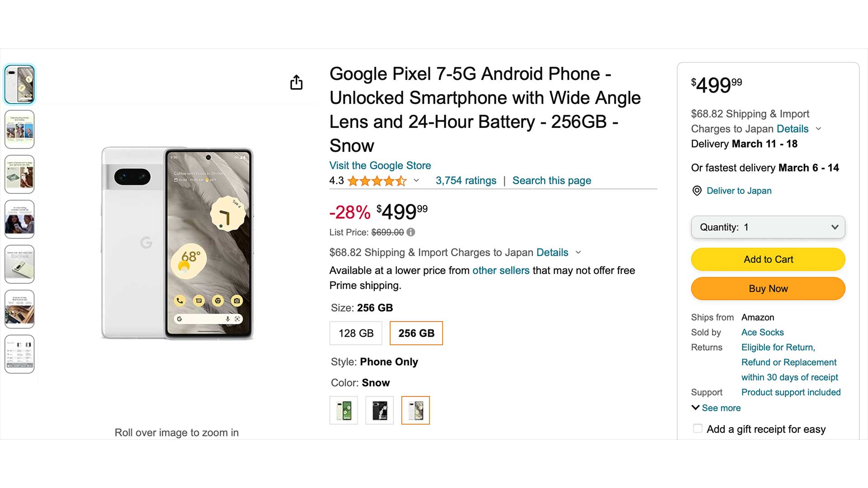
Task: Open the star rating breakdown chevron
Action: point(416,181)
